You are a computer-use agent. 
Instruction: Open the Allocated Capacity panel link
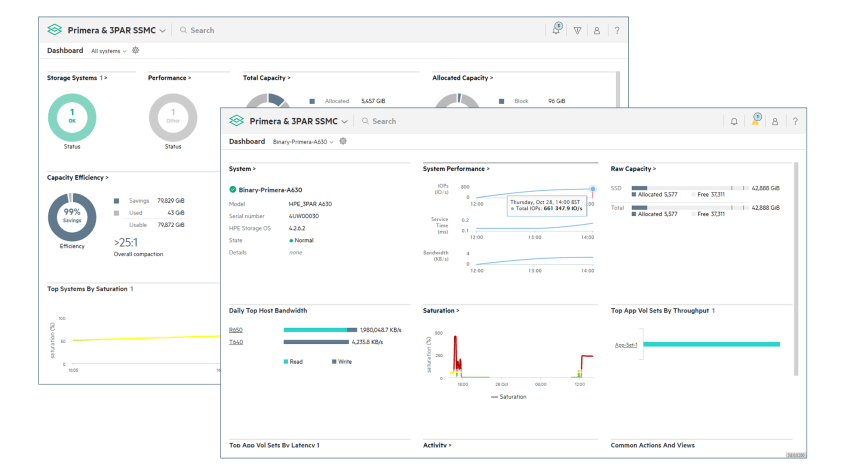click(462, 78)
